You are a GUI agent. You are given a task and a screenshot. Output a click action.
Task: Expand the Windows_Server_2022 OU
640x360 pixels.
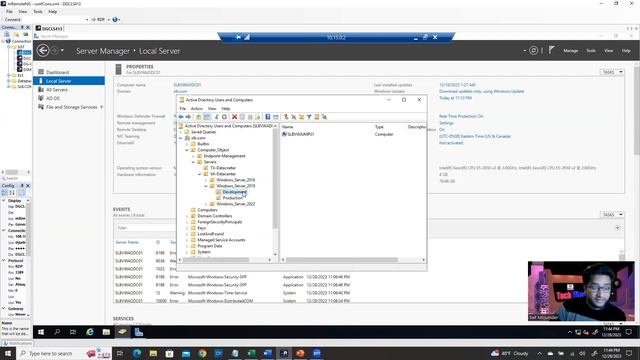coord(206,204)
